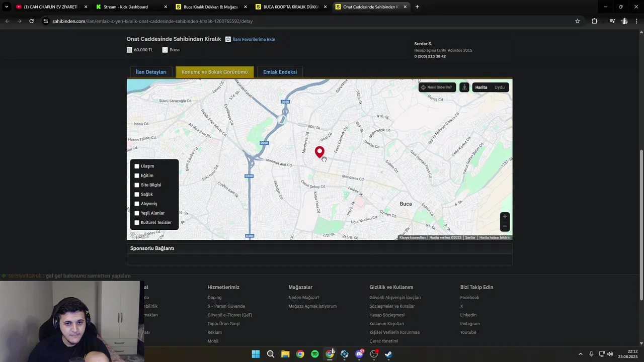The width and height of the screenshot is (644, 362).
Task: Open Windows taskbar search
Action: click(270, 354)
